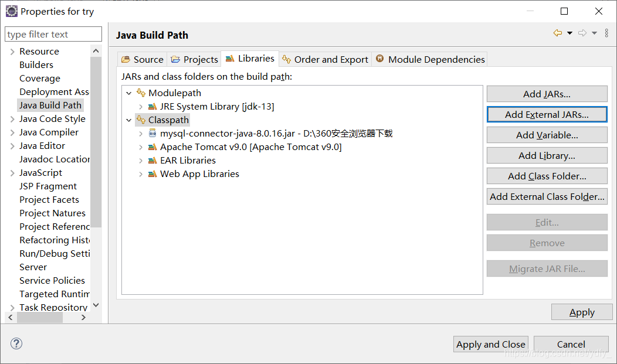Select Service Policies in sidebar
This screenshot has height=364, width=617.
tap(52, 280)
